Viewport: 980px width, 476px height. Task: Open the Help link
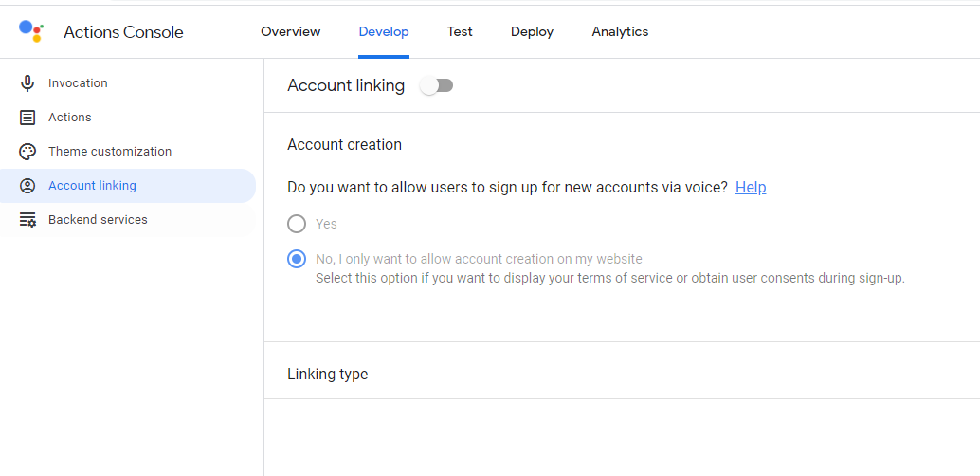[x=751, y=188]
